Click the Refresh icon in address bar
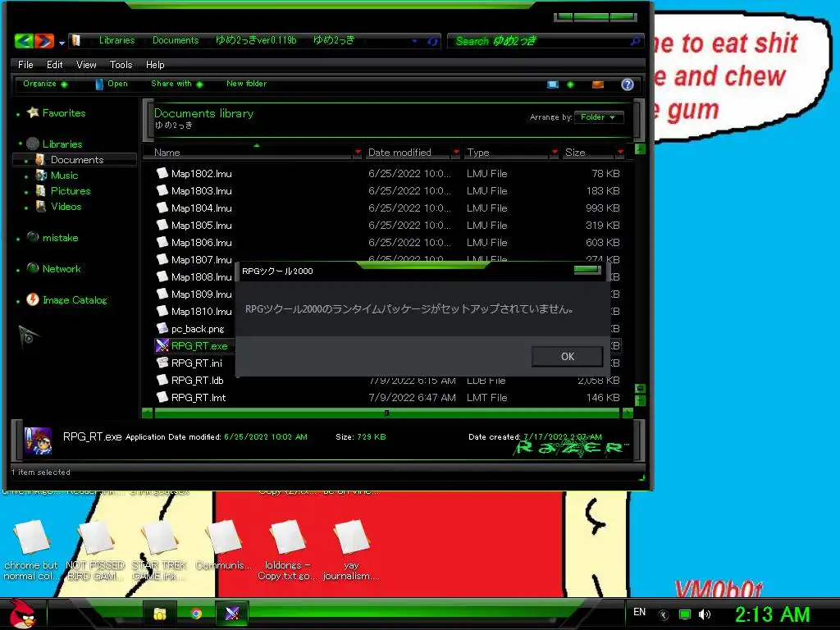 pos(432,41)
